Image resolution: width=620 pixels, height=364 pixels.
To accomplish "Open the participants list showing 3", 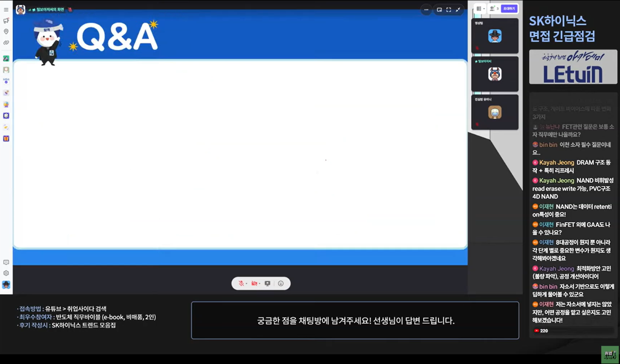I will pyautogui.click(x=494, y=9).
